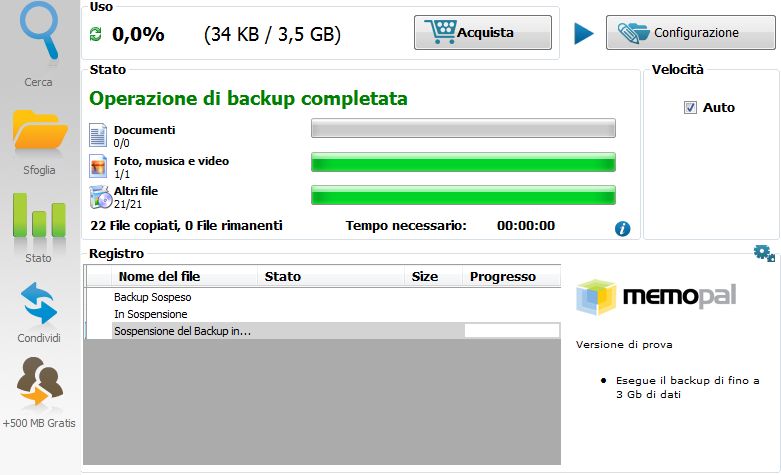This screenshot has height=475, width=781.
Task: Select the Stato bar chart icon
Action: [x=39, y=217]
